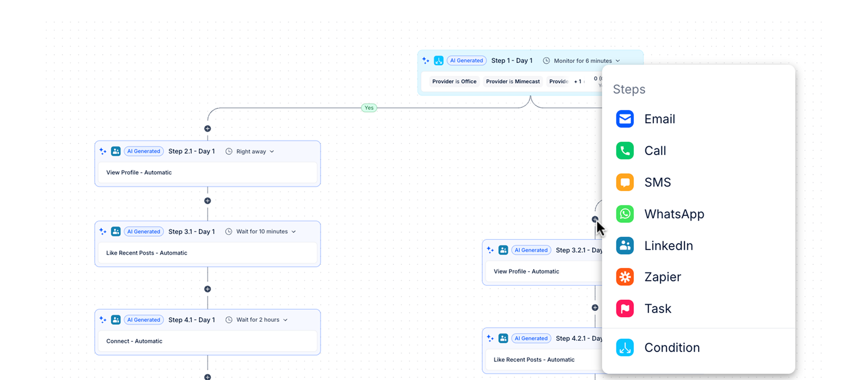Add step between Step 2.1 and 3.1
The height and width of the screenshot is (380, 868).
pyautogui.click(x=208, y=201)
